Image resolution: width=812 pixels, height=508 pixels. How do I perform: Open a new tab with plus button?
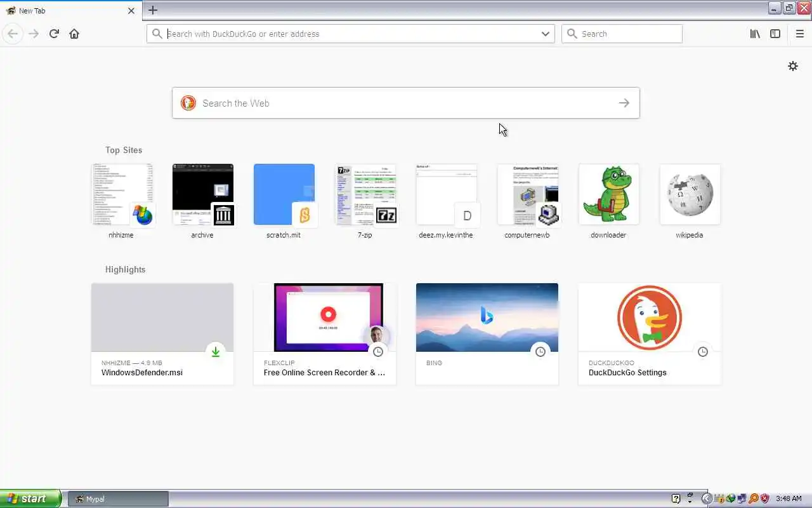pos(152,10)
